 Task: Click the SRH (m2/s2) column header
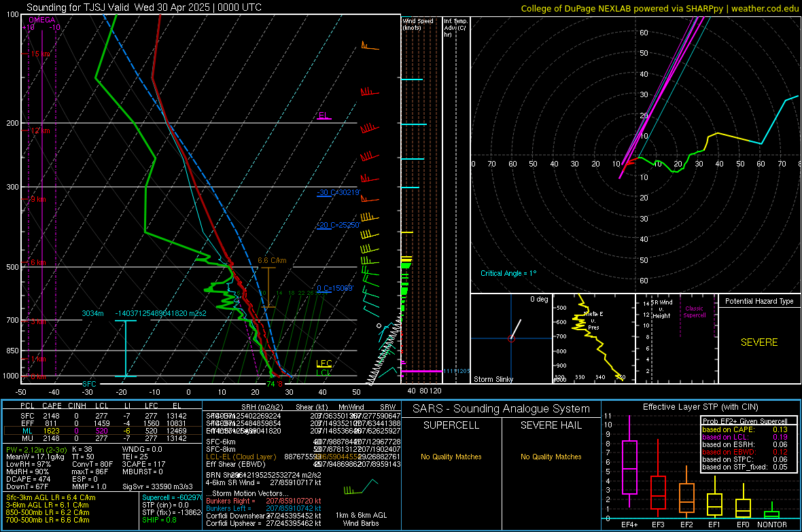coord(262,407)
